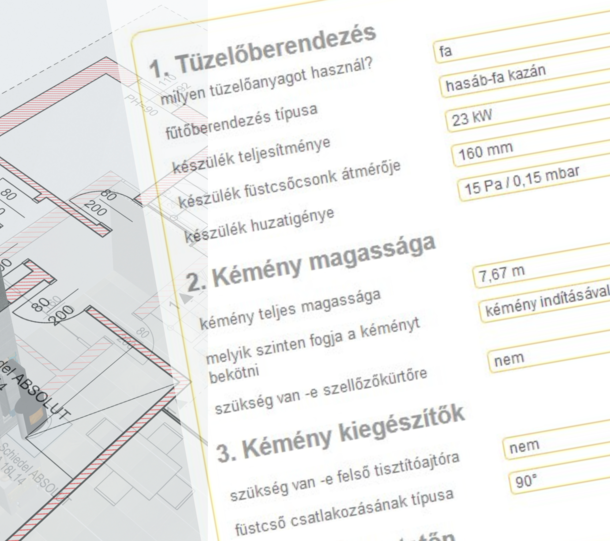Click 'nem' field for felső tisztítóajtó
The height and width of the screenshot is (541, 610).
coord(556,440)
